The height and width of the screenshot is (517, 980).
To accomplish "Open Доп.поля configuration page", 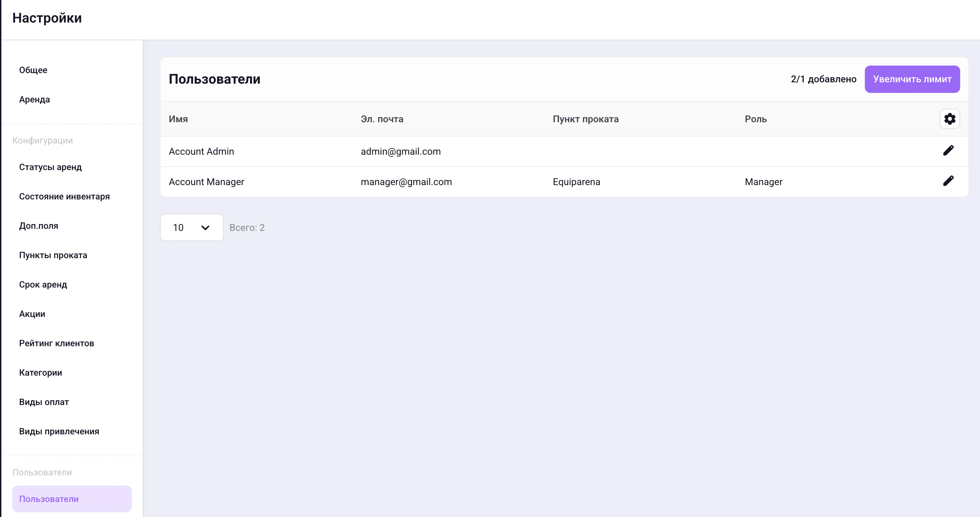I will pyautogui.click(x=39, y=226).
